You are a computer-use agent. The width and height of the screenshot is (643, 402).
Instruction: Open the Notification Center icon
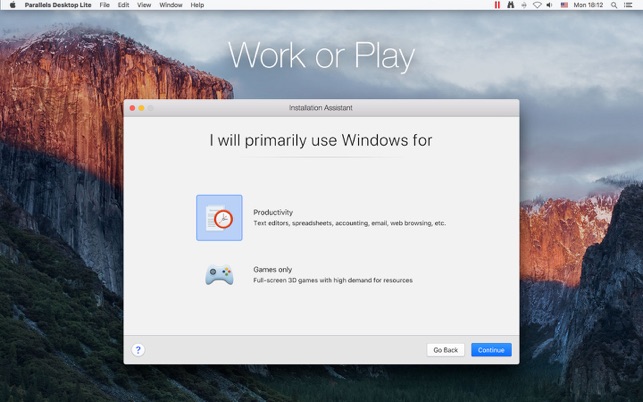[628, 5]
